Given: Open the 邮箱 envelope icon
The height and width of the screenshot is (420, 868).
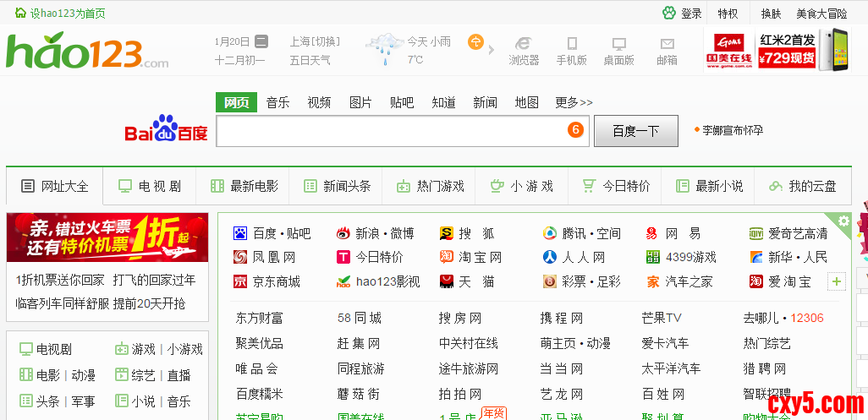Looking at the screenshot, I should click(667, 44).
